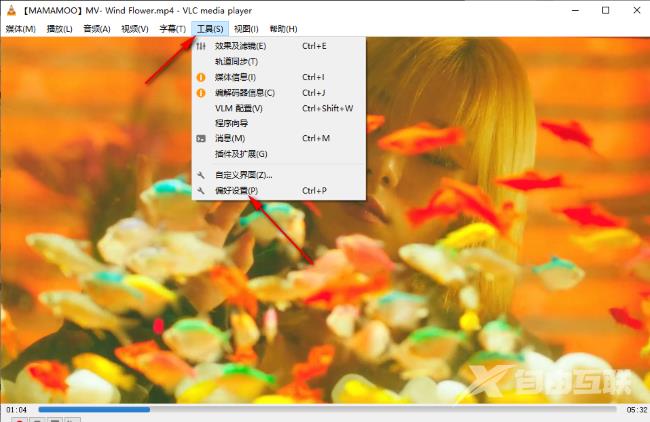The image size is (650, 422).
Task: Click the total duration 05:32 label
Action: [637, 410]
